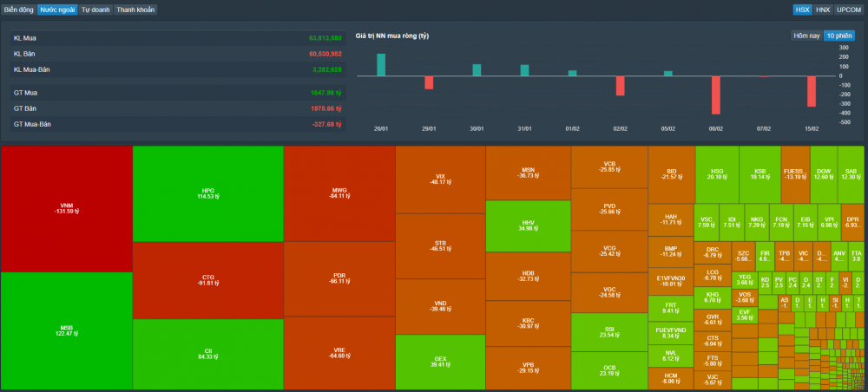Select the VIX -48.17 tỷ tile
Viewport: 868px width, 392px height.
click(441, 180)
